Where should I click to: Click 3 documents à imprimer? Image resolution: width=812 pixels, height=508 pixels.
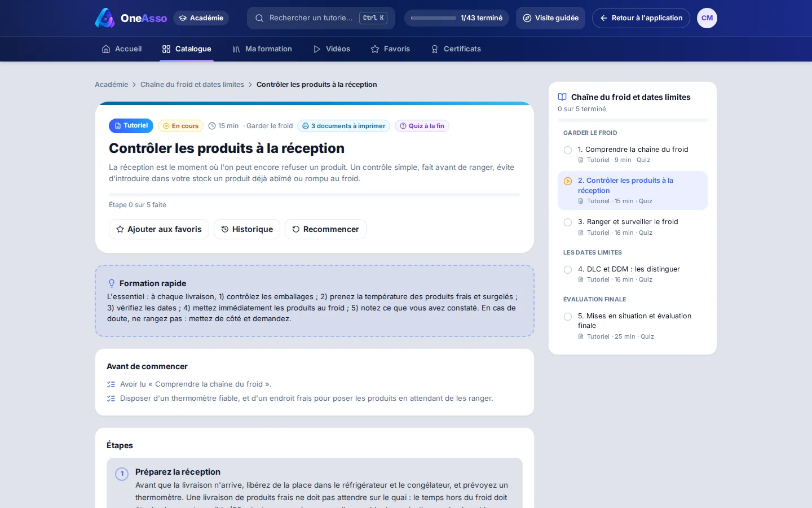coord(344,126)
